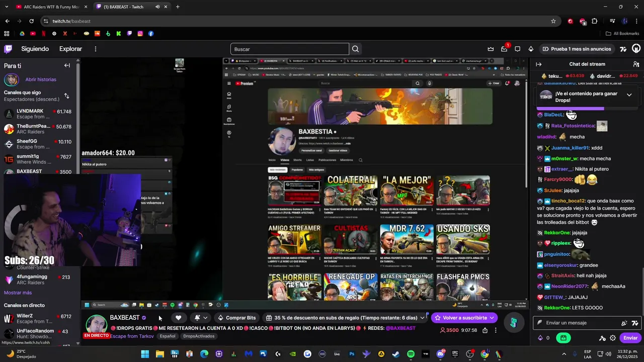Open chat power-ups and rewards icon
The height and width of the screenshot is (362, 644).
pyautogui.click(x=602, y=338)
